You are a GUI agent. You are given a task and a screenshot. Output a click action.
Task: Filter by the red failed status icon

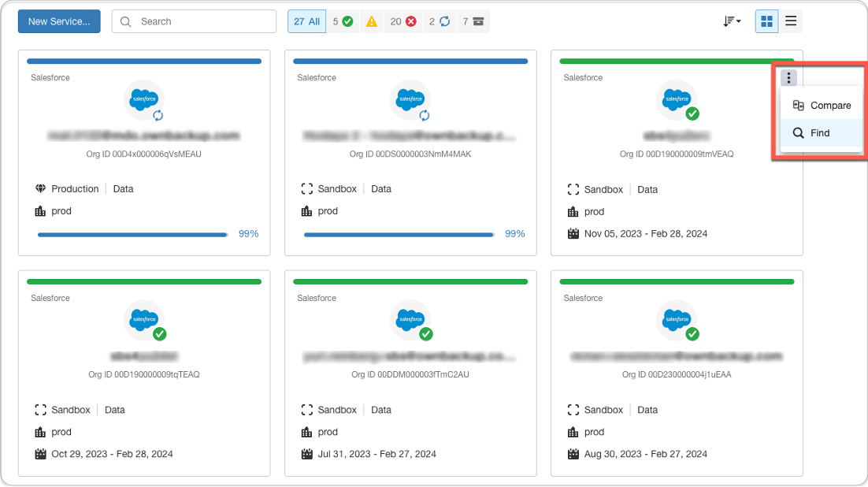[410, 21]
